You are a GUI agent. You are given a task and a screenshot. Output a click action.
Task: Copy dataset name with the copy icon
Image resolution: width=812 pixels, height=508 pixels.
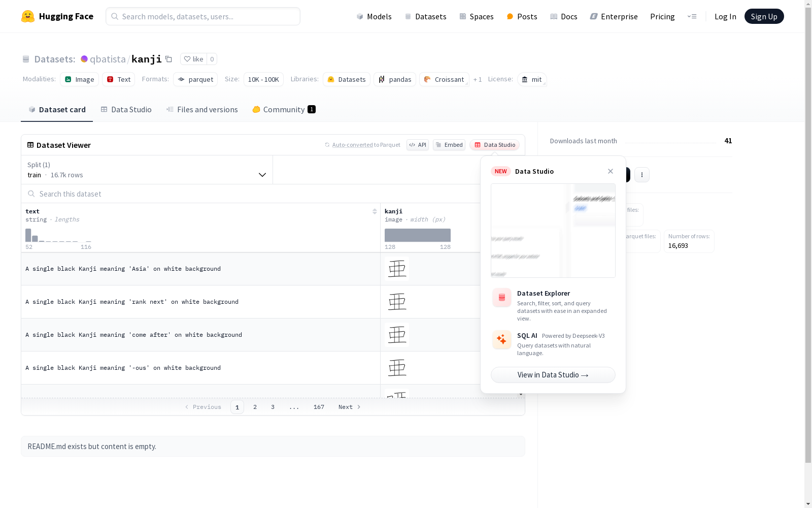pos(168,59)
